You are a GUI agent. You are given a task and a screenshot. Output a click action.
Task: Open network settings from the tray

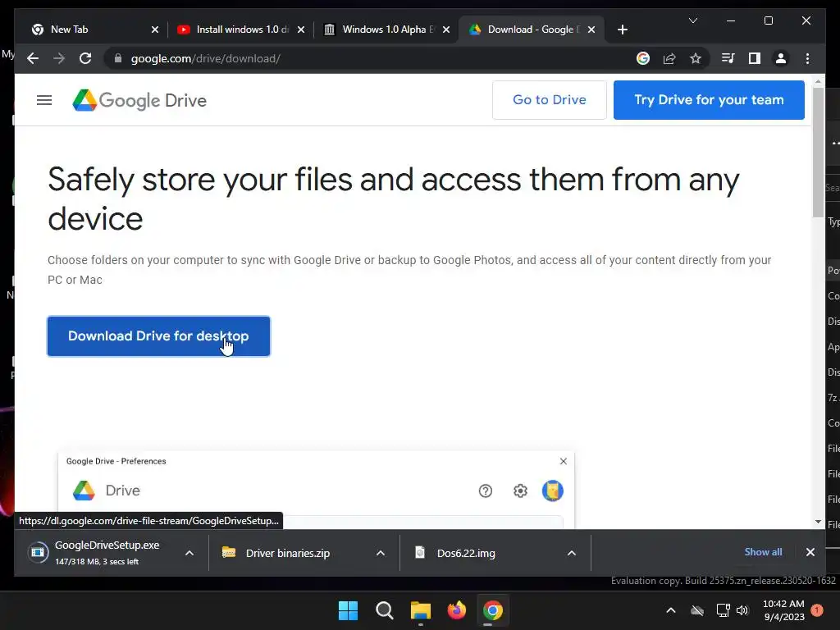point(724,610)
